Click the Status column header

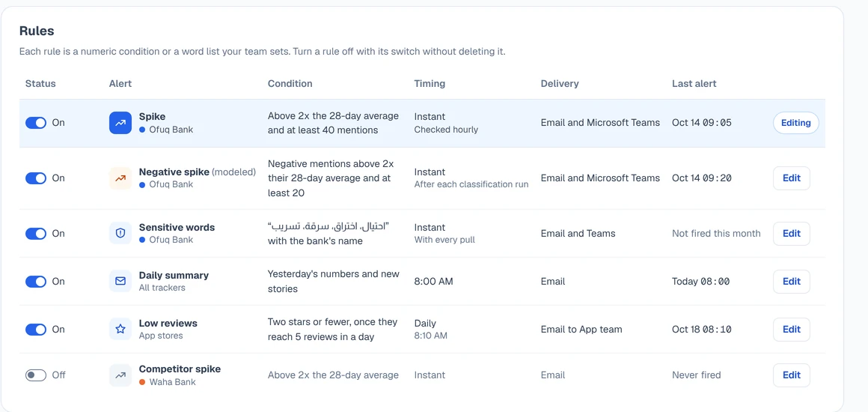[40, 84]
